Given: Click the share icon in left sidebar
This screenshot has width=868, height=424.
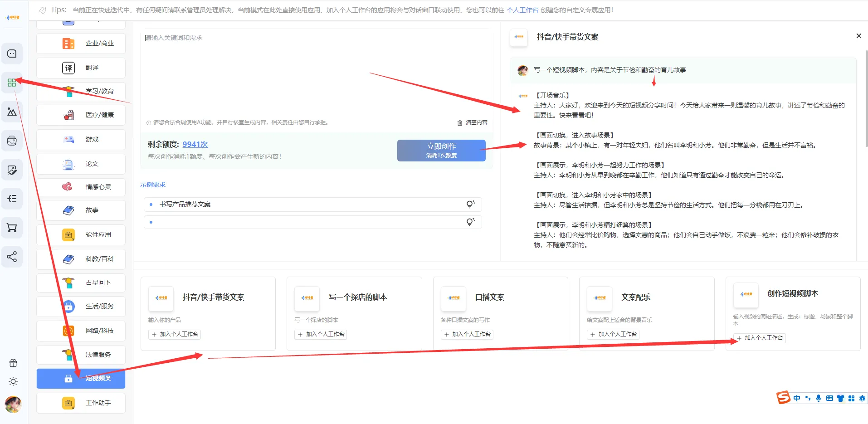Looking at the screenshot, I should tap(12, 257).
